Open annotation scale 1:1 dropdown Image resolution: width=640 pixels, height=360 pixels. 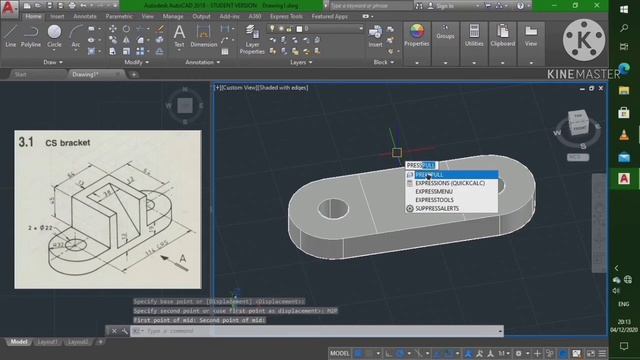click(504, 353)
